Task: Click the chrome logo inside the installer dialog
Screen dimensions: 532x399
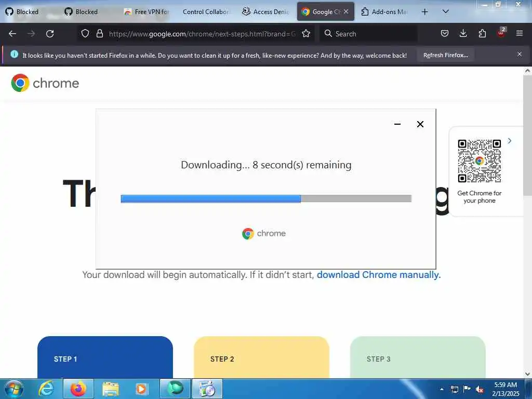Action: [264, 233]
